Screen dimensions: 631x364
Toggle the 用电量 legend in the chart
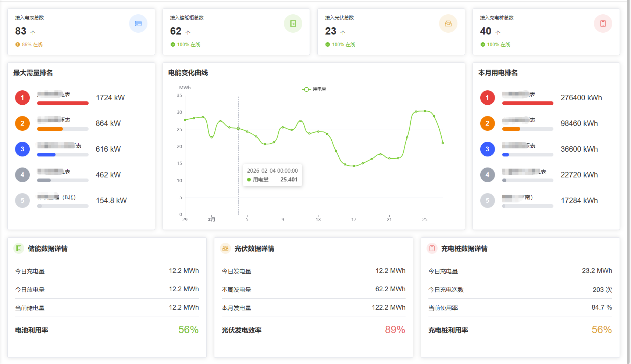314,89
